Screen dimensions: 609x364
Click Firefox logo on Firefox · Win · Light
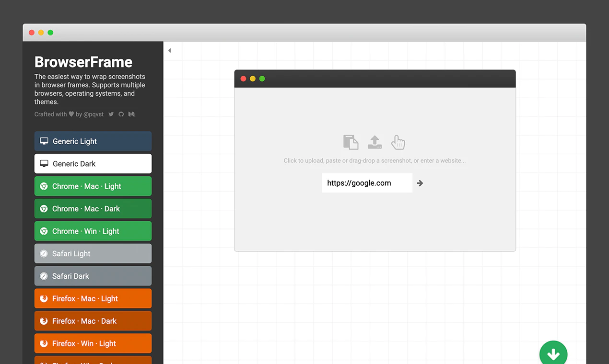(44, 344)
